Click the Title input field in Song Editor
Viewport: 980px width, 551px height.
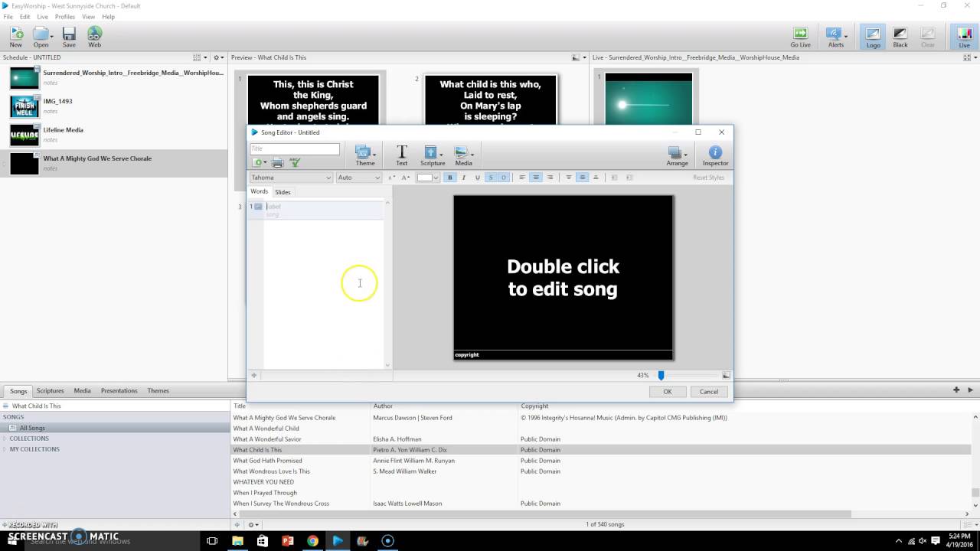(x=295, y=148)
